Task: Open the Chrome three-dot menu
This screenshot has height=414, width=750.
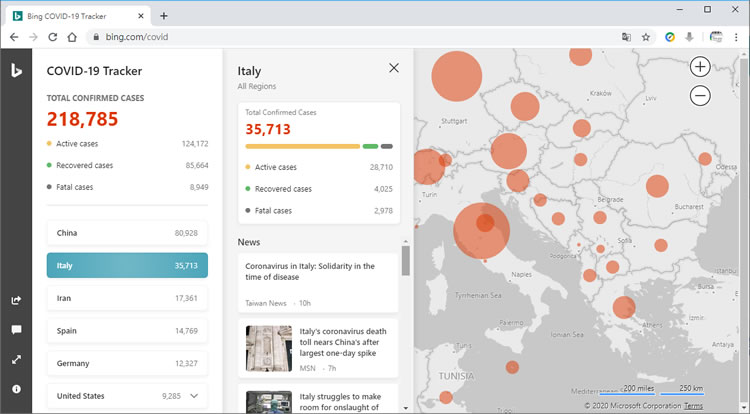Action: click(736, 37)
